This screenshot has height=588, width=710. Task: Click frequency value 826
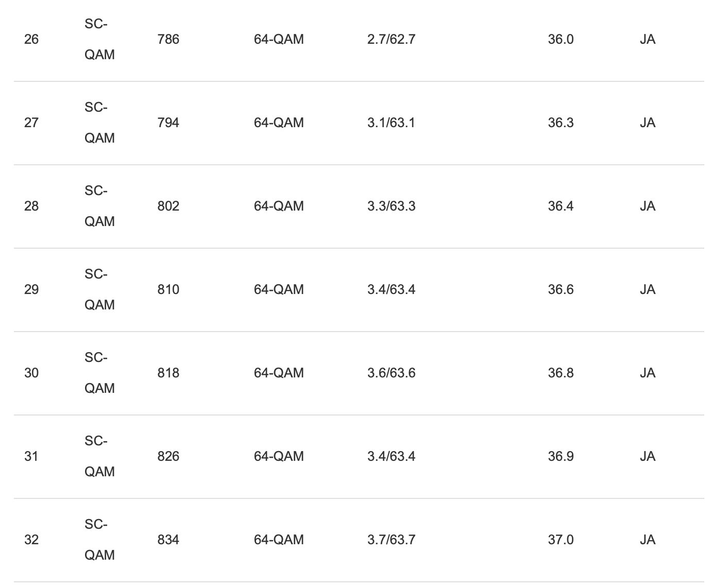pos(168,457)
